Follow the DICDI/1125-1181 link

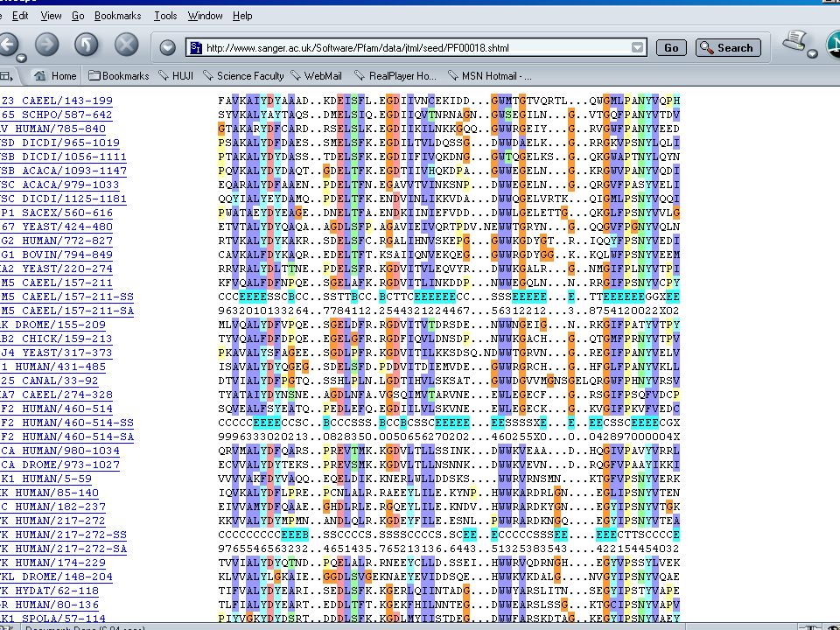64,199
